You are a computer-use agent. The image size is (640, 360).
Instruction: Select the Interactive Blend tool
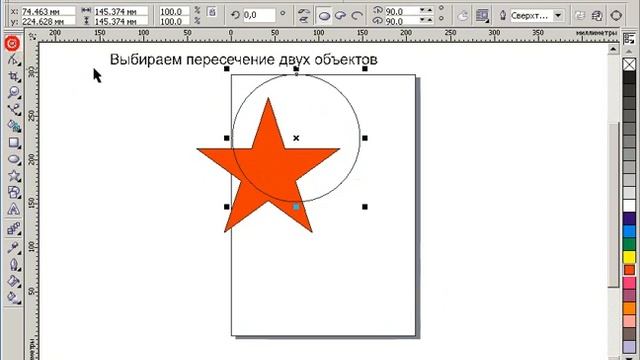pos(13,229)
